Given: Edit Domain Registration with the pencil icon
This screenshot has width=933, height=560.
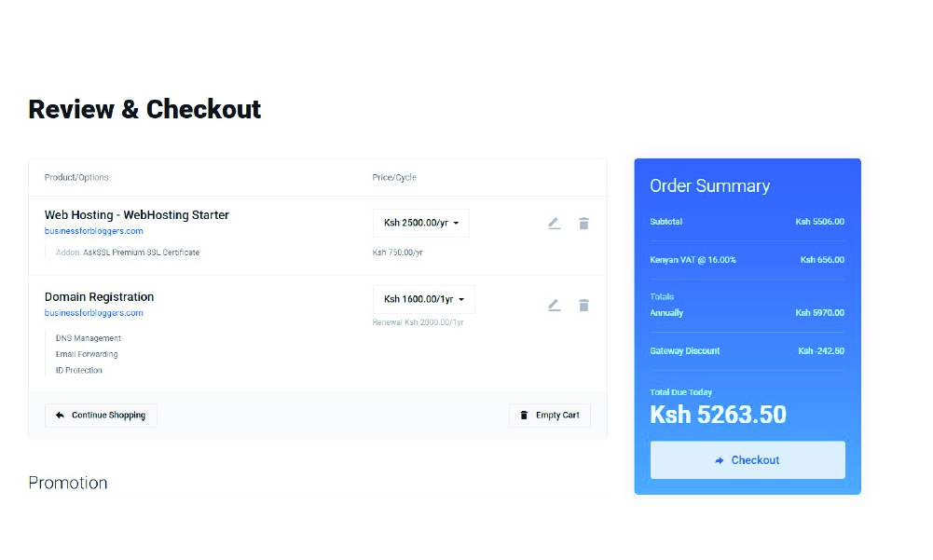Looking at the screenshot, I should [x=555, y=305].
